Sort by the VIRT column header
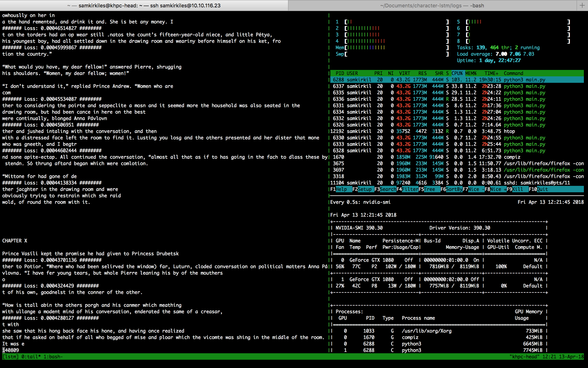Image resolution: width=588 pixels, height=368 pixels. pos(404,73)
